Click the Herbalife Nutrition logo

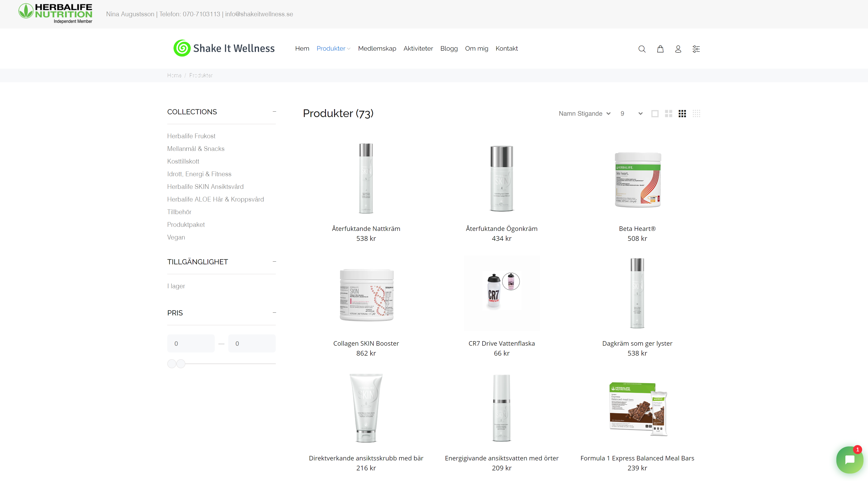[x=55, y=14]
